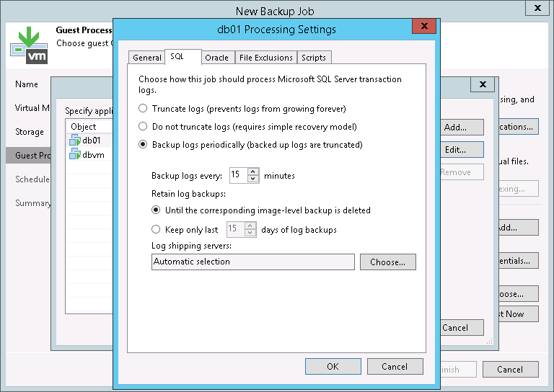Viewport: 554px width, 392px height.
Task: Click Choose log shipping servers button
Action: click(387, 262)
